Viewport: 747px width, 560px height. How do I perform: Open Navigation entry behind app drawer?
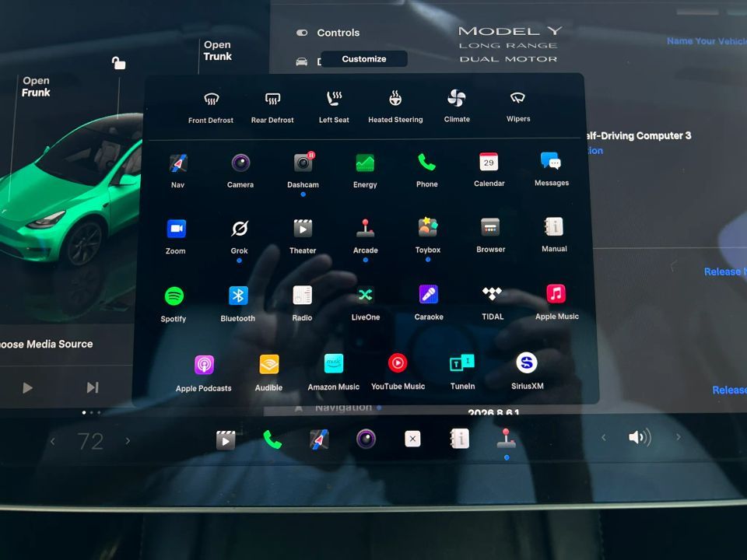[343, 408]
